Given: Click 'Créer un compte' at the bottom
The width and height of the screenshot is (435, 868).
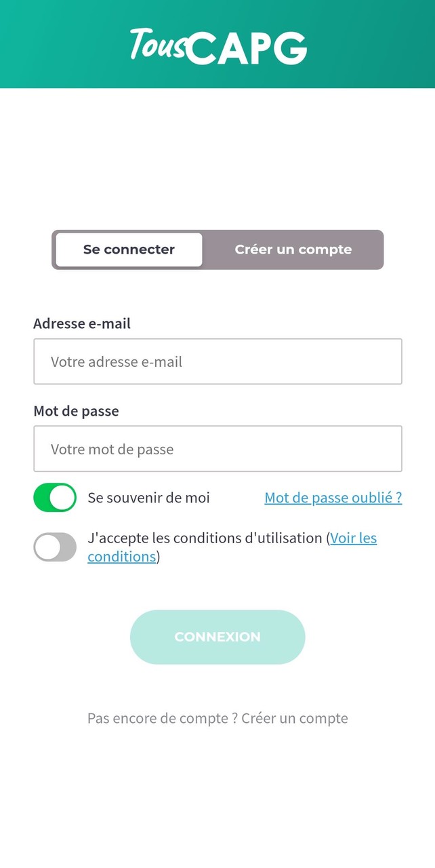Looking at the screenshot, I should [294, 717].
